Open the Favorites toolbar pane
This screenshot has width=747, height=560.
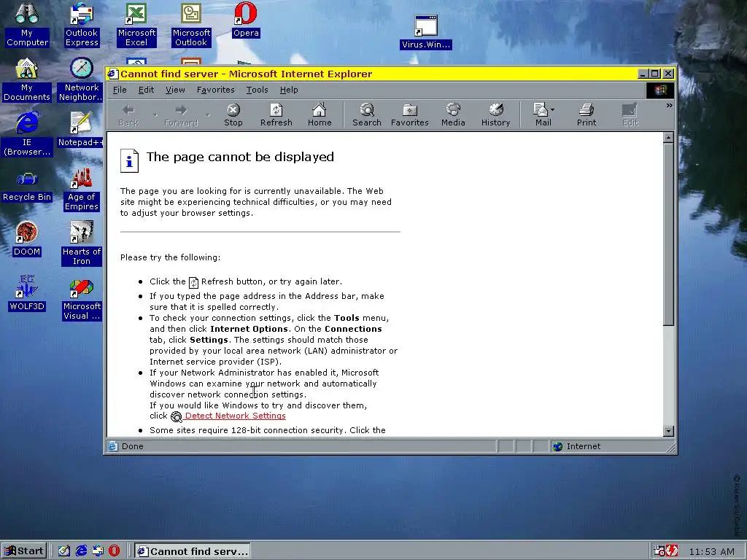click(410, 115)
